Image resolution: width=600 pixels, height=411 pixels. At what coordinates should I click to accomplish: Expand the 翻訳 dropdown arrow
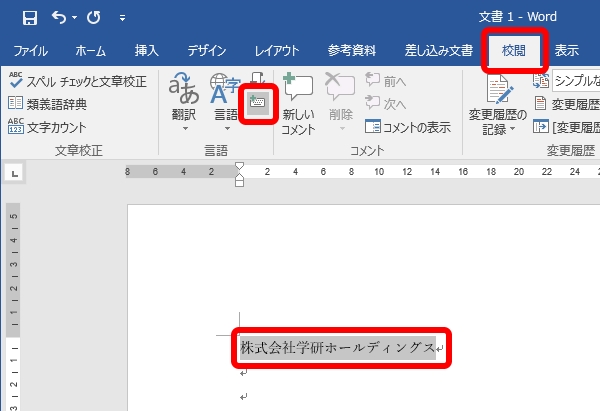pos(185,129)
